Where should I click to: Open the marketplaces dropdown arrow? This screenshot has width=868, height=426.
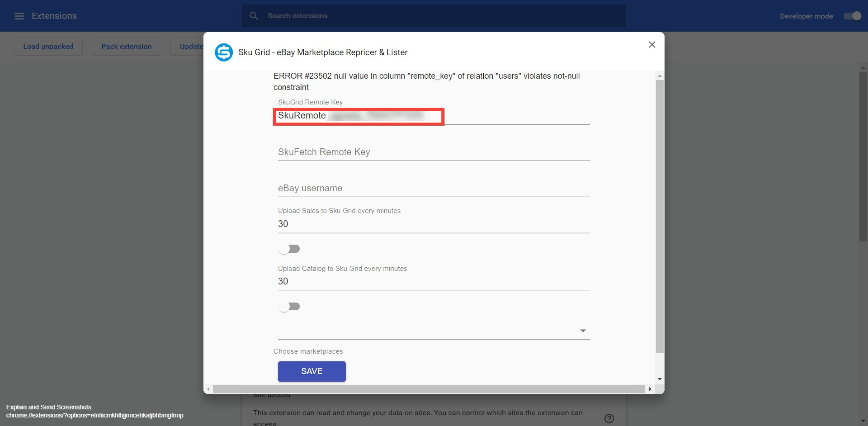pos(583,331)
